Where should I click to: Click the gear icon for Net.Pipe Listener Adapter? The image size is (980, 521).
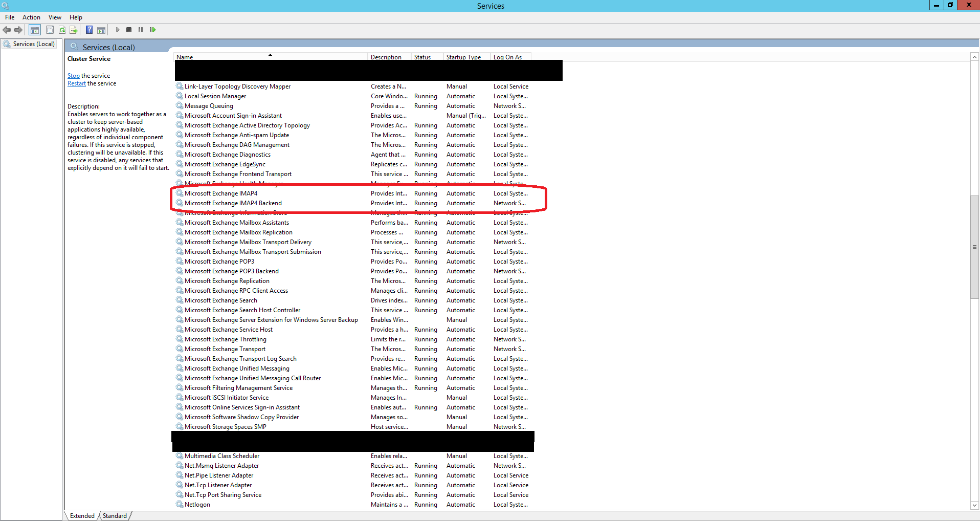pyautogui.click(x=180, y=475)
